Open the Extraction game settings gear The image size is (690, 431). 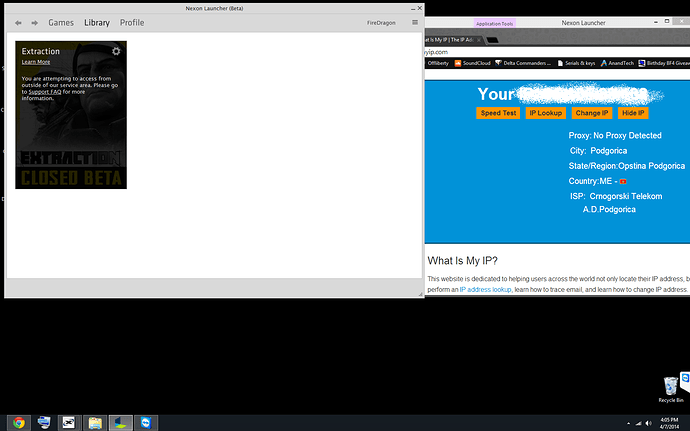116,51
